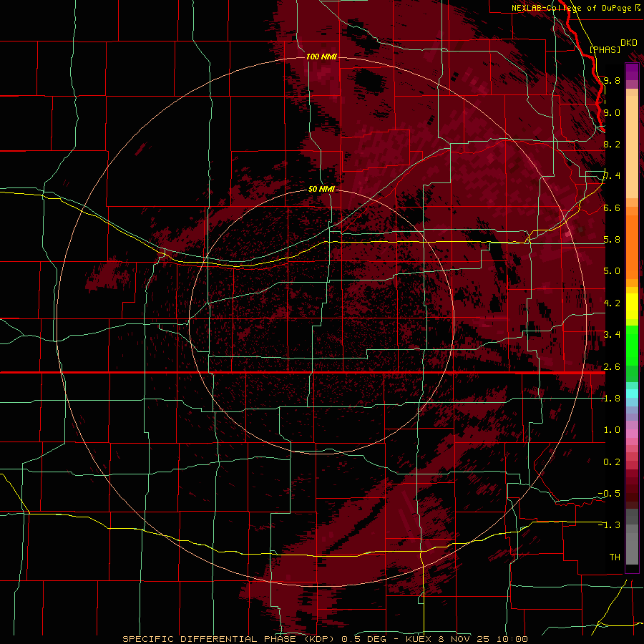Select the 5.0 scale value

click(612, 271)
